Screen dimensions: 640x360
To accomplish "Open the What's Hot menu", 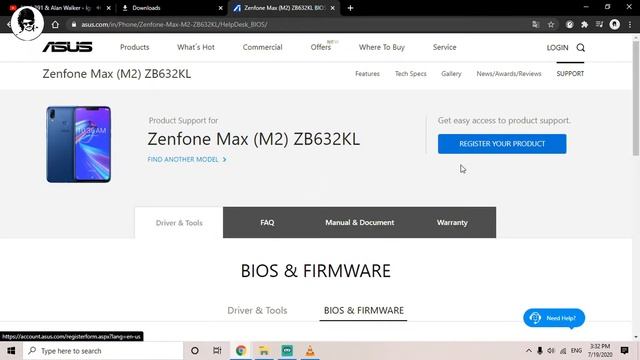I will tap(196, 47).
